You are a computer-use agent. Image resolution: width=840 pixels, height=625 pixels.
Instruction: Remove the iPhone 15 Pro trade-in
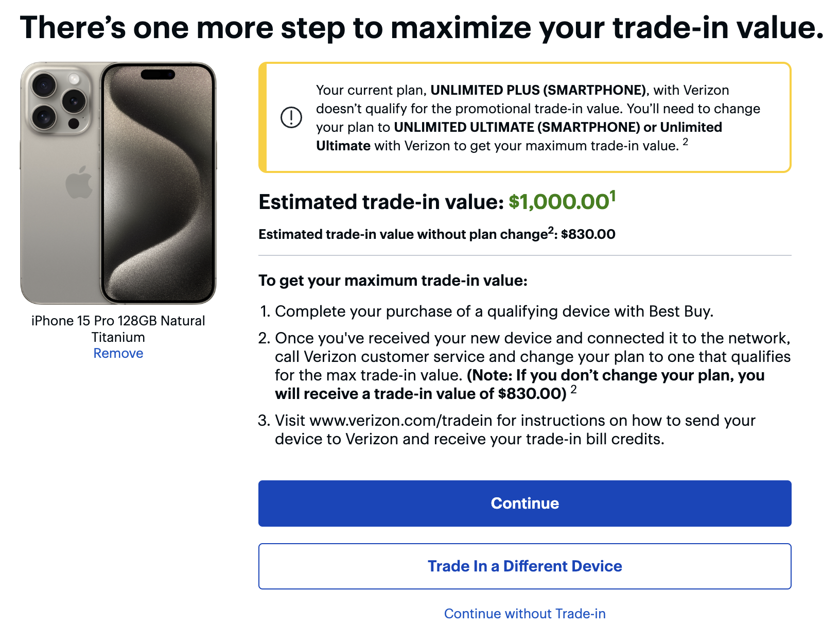click(118, 353)
